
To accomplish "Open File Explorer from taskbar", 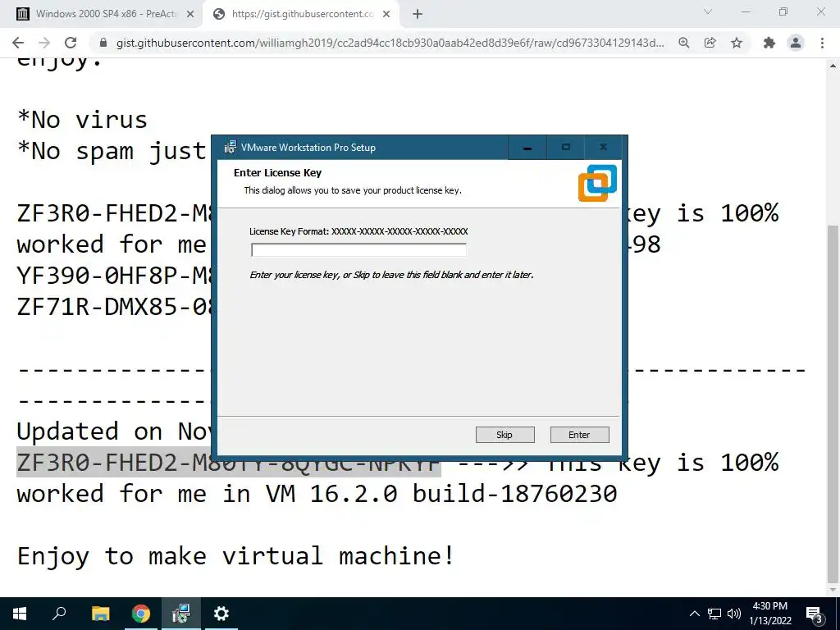I will tap(100, 614).
